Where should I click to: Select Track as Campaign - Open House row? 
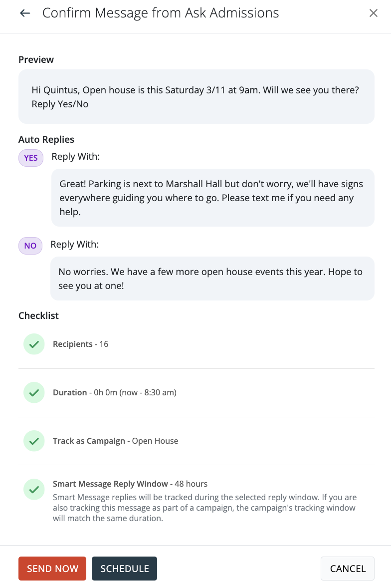click(115, 441)
